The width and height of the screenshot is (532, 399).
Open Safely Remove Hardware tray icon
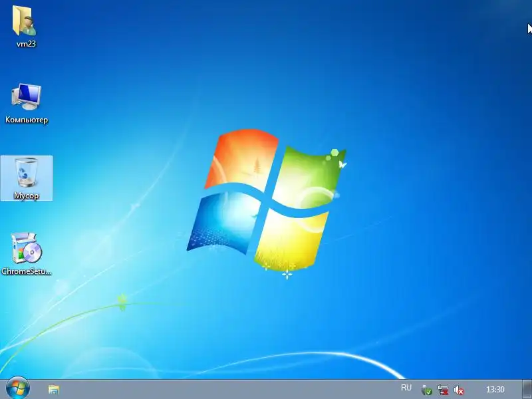[x=426, y=390]
